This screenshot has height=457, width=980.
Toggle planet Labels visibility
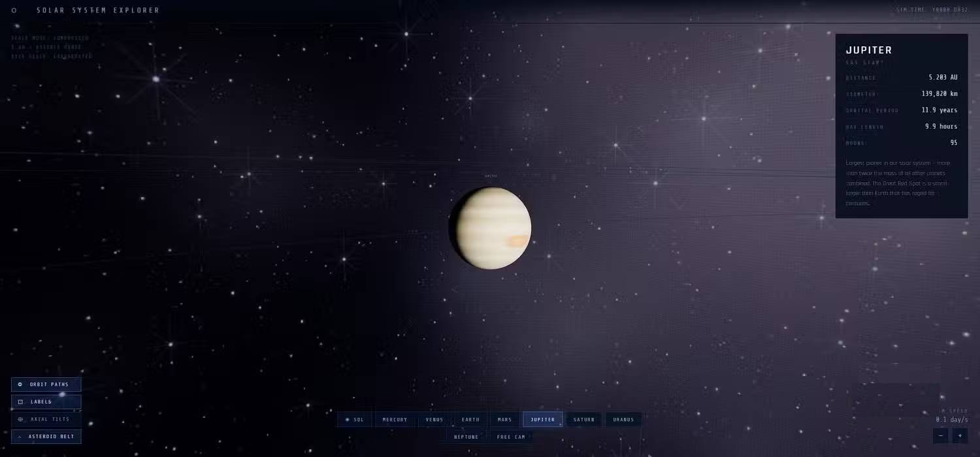[x=46, y=402]
